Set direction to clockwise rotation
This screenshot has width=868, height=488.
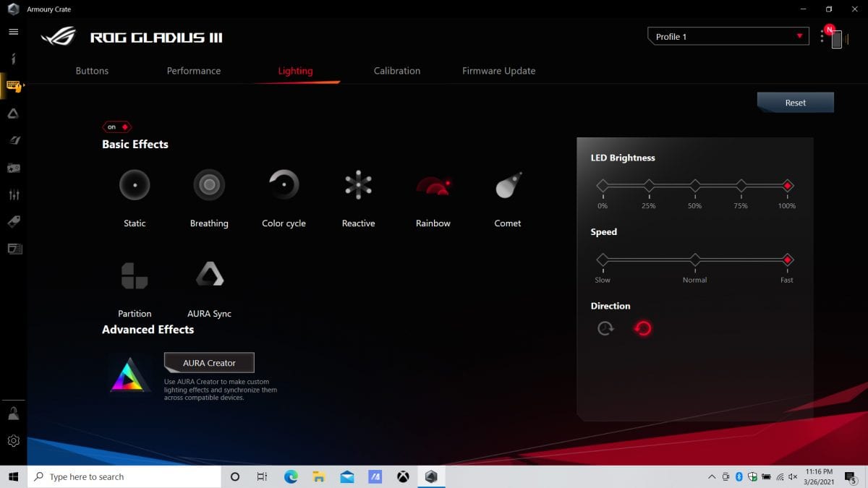[x=605, y=328]
